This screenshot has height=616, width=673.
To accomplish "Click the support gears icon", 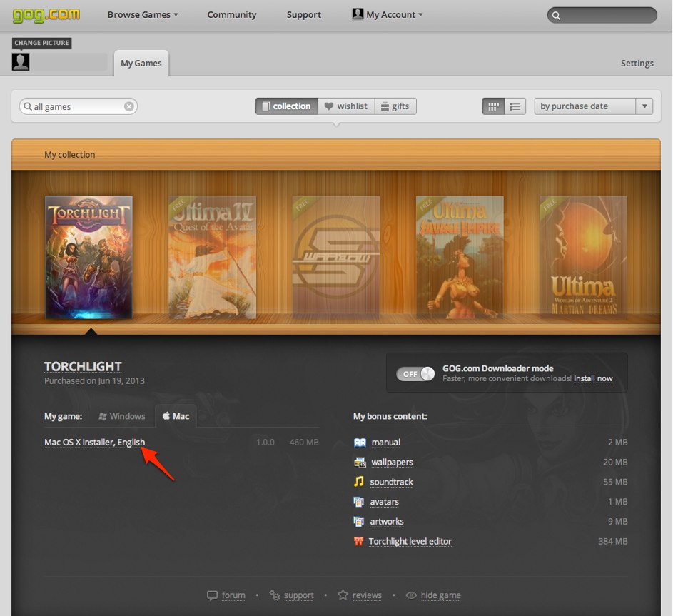I will (x=274, y=595).
